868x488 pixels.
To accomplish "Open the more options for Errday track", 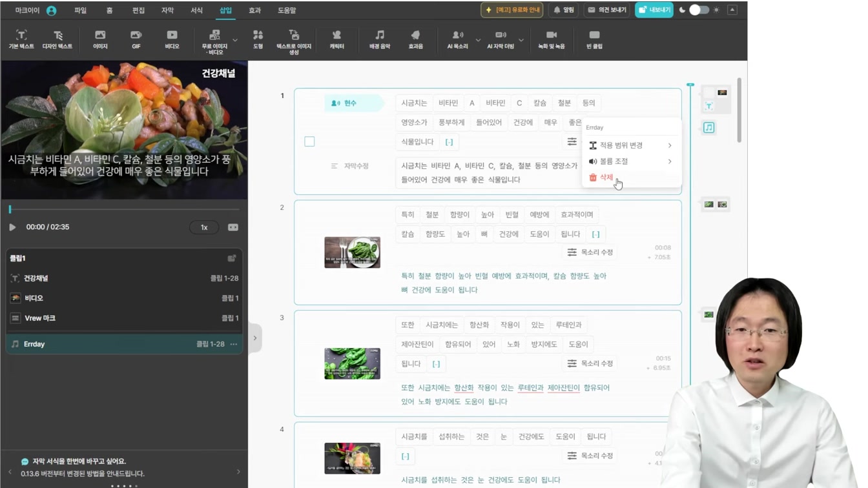I will tap(234, 344).
